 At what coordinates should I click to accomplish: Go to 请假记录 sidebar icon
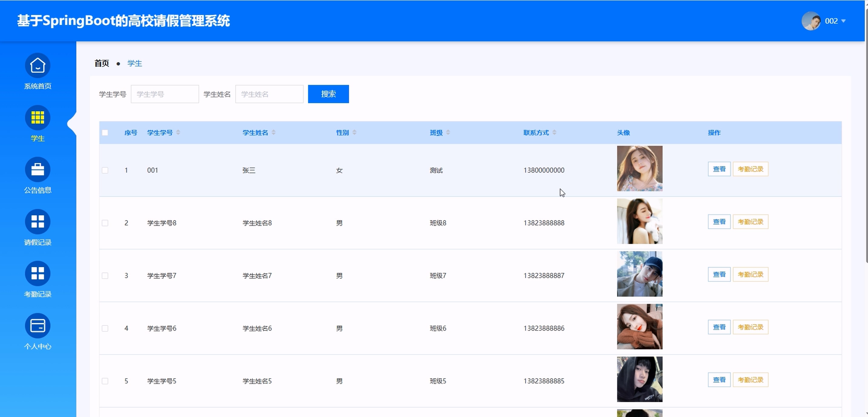(38, 222)
